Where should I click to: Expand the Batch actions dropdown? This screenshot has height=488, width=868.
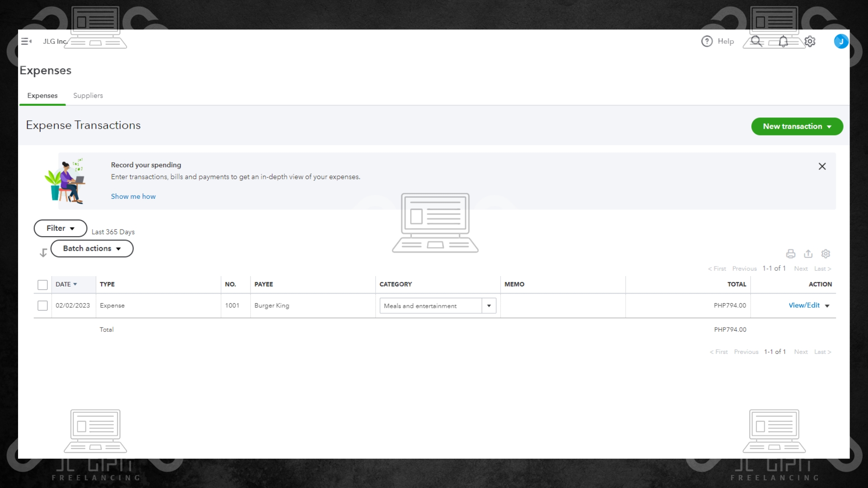(x=92, y=249)
